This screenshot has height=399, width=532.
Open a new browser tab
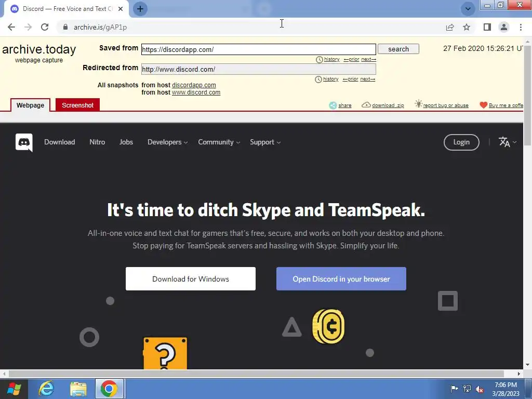[140, 9]
